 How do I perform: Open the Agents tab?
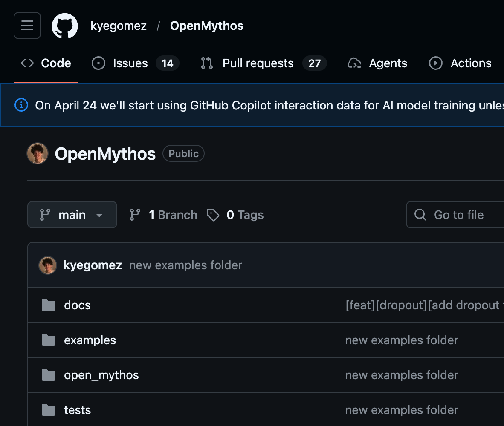[x=377, y=63]
